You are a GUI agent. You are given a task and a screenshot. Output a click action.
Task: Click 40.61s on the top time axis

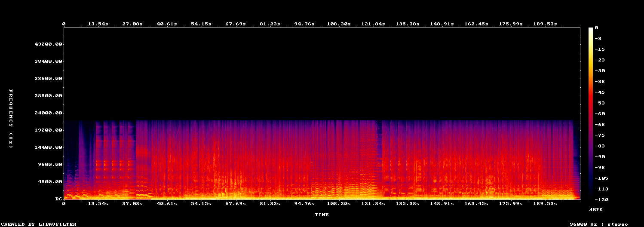click(167, 24)
